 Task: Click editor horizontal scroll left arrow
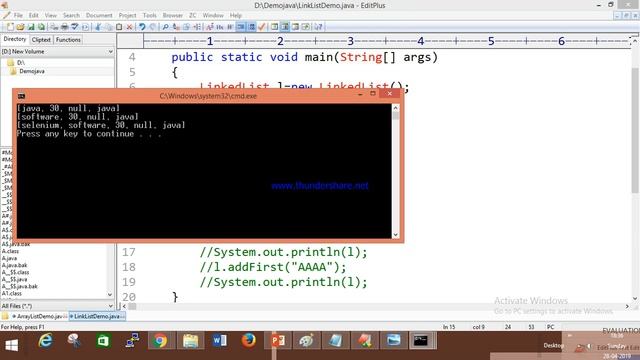(124, 306)
